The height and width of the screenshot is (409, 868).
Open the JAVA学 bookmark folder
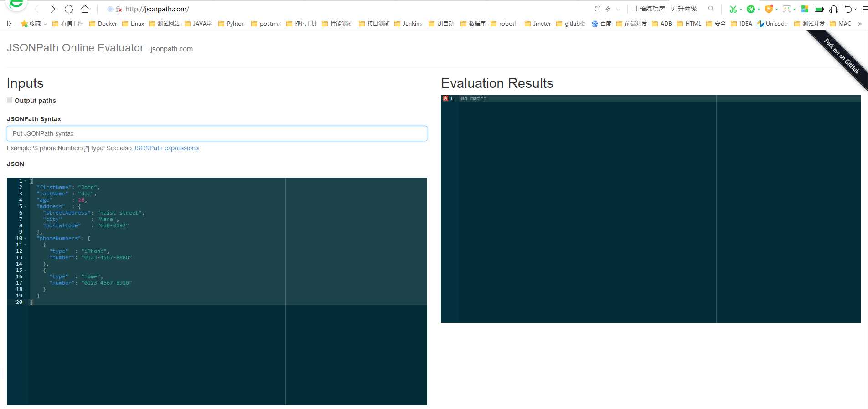(198, 24)
